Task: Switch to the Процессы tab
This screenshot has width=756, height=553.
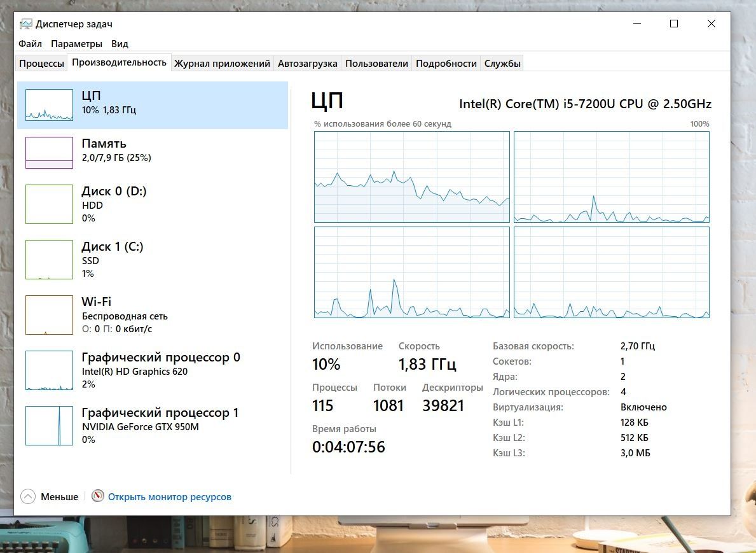Action: (x=41, y=64)
